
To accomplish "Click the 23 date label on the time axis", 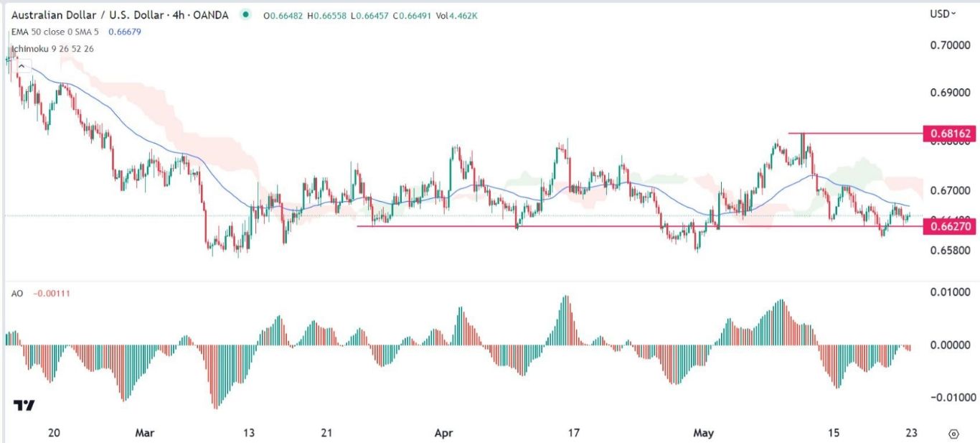I will click(911, 433).
